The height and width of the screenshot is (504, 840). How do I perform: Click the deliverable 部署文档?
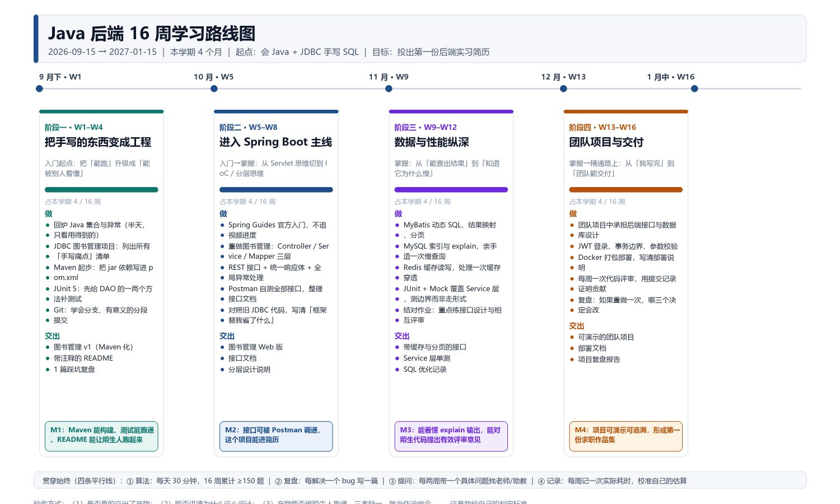pyautogui.click(x=592, y=348)
